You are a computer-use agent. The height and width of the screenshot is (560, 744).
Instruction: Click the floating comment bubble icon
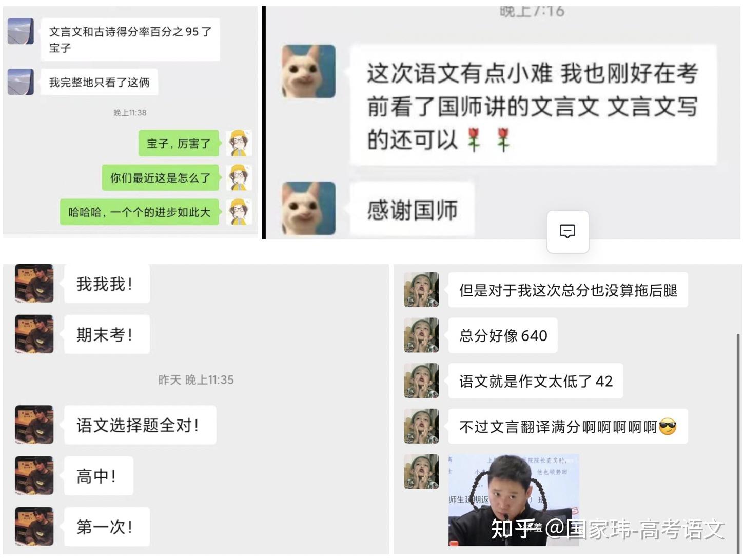(567, 231)
